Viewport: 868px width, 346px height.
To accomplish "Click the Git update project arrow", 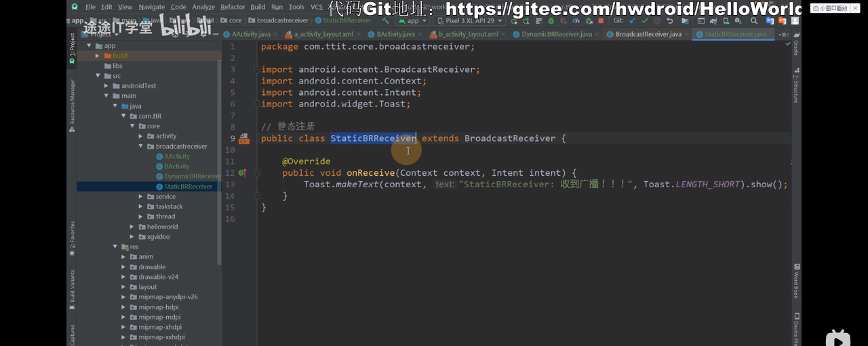I will [x=631, y=21].
